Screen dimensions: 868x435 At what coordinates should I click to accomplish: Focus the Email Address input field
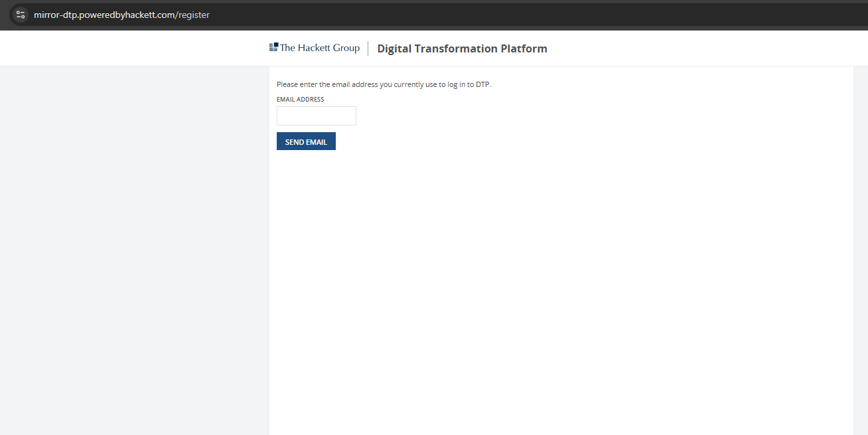tap(317, 116)
